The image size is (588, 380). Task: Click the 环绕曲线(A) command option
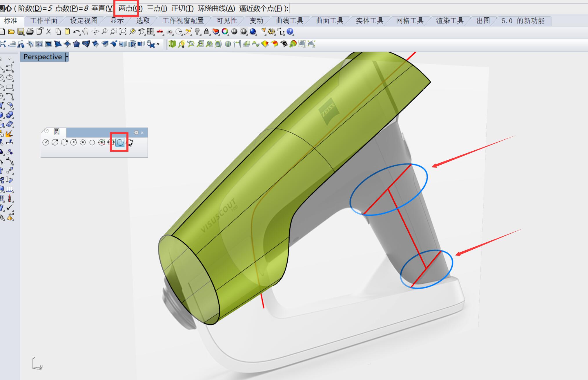[x=216, y=8]
